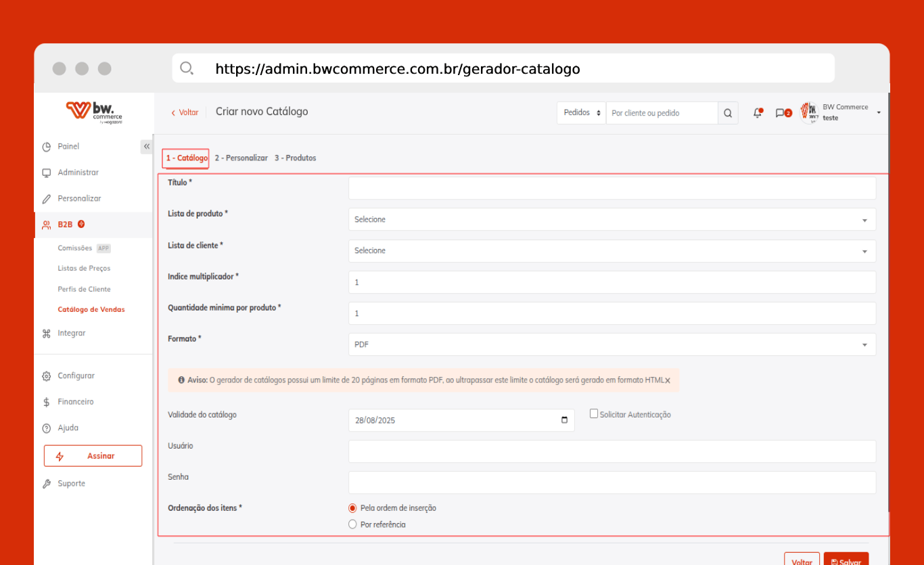Screen dimensions: 924x565
Task: Dismiss the Aviso alert with X
Action: tap(667, 381)
